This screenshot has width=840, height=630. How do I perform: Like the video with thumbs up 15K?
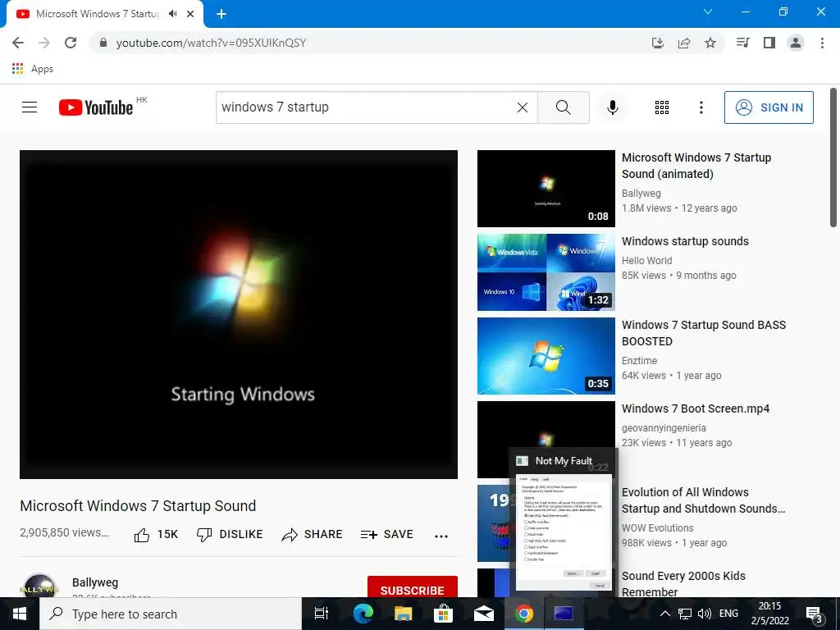tap(156, 535)
